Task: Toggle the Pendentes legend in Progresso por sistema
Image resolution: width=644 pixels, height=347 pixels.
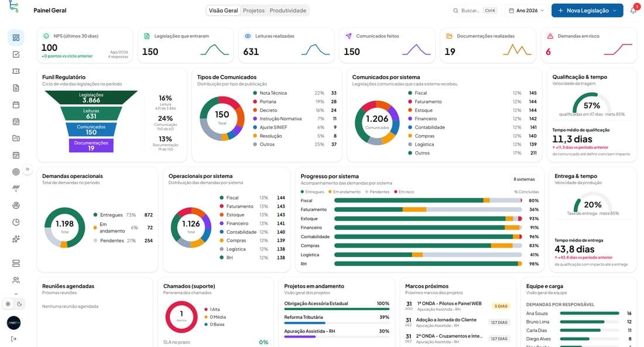Action: (x=377, y=192)
